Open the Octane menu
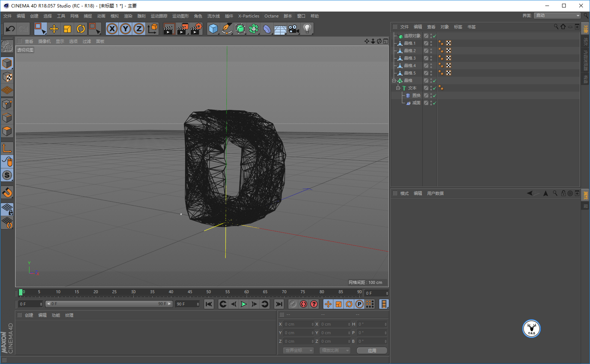 (271, 16)
